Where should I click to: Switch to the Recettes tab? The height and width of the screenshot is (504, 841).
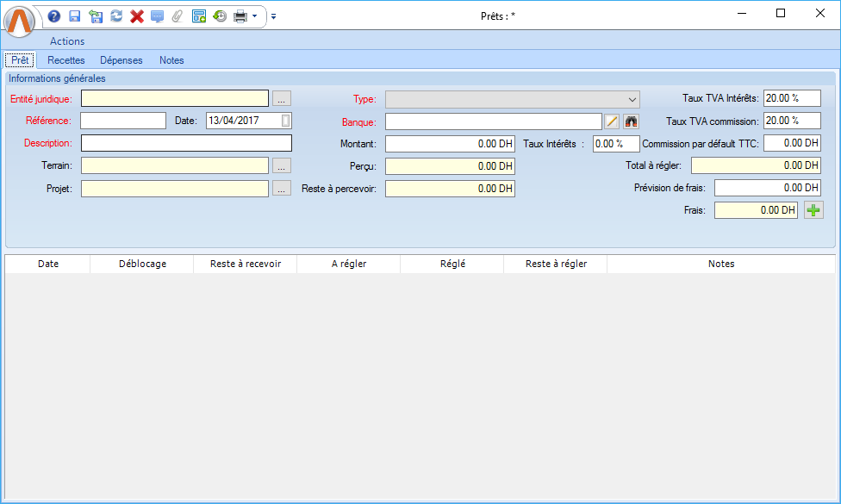(66, 60)
